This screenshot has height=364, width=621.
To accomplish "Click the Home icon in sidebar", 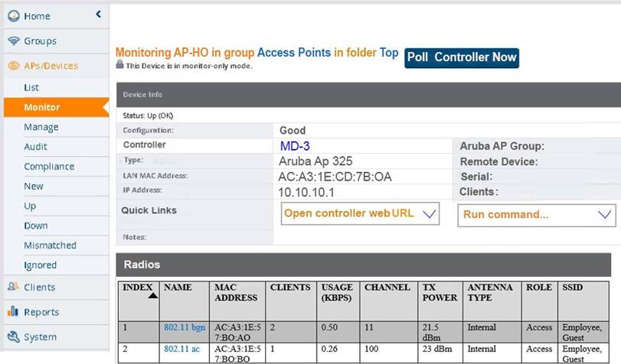I will 13,16.
